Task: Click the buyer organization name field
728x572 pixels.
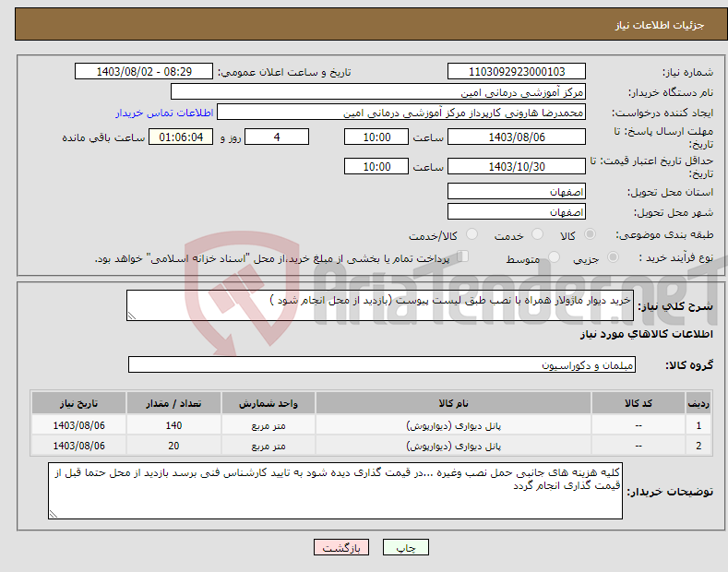Action: 378,92
